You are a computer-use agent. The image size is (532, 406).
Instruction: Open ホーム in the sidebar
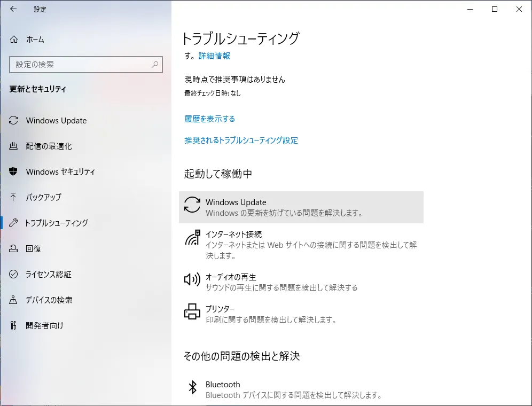(35, 40)
